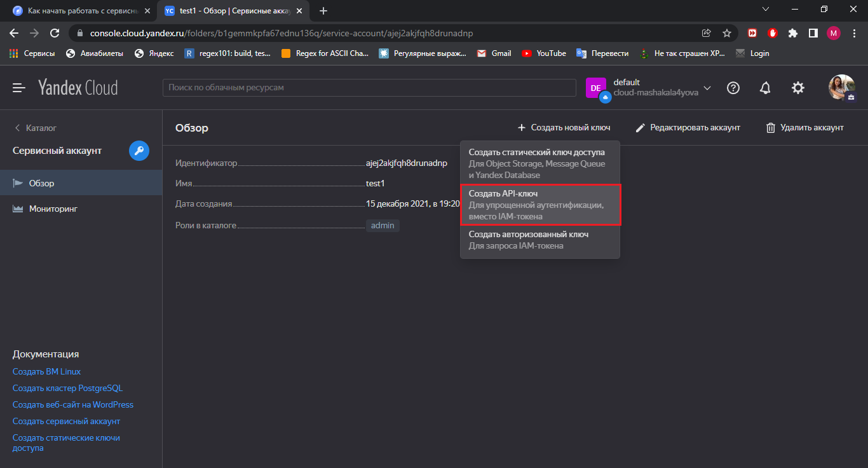The image size is (868, 468).
Task: Click the red fast-forward extension icon
Action: coord(752,33)
